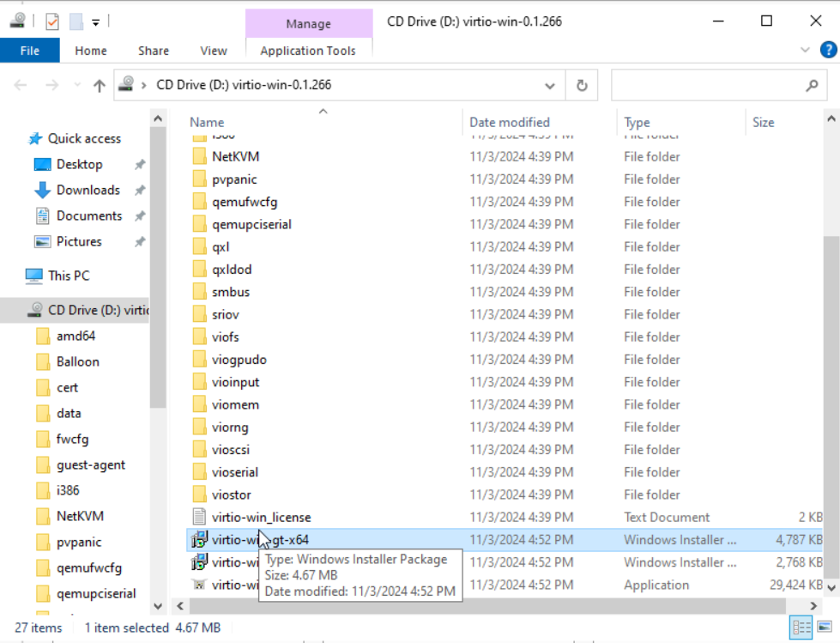The image size is (840, 643).
Task: Open the recent locations dropdown
Action: [77, 85]
